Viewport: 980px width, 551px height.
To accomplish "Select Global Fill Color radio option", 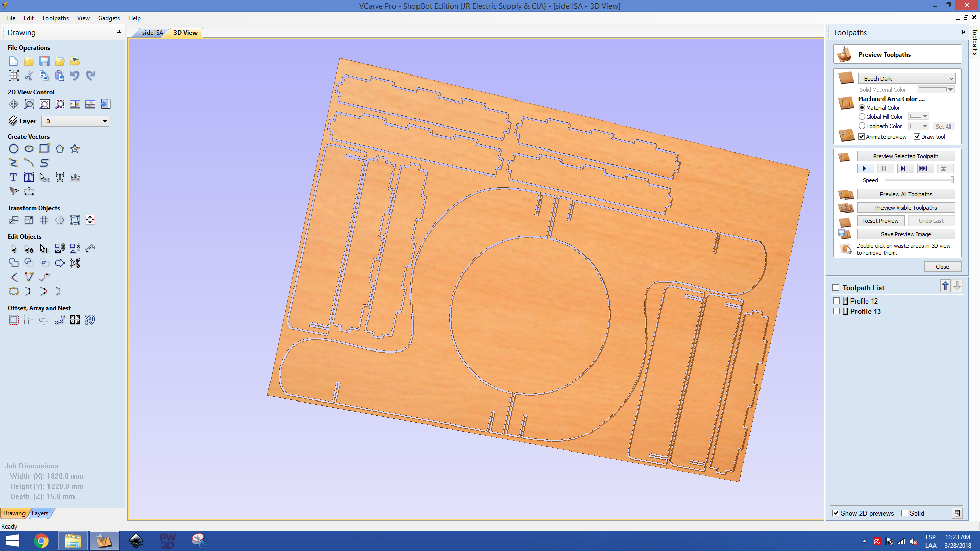I will coord(862,117).
